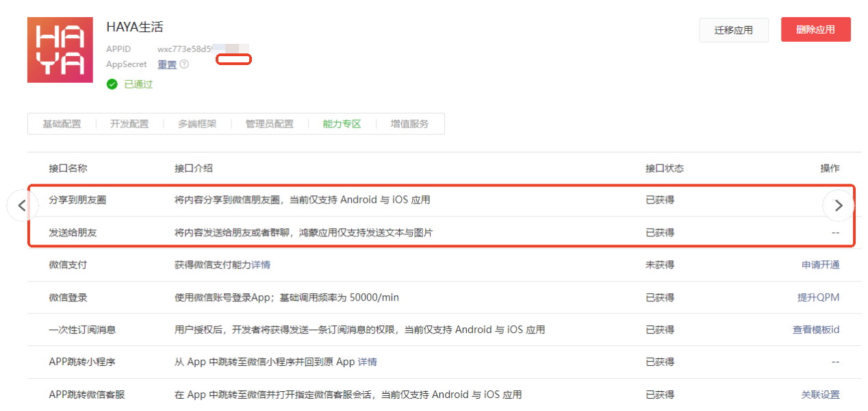Image resolution: width=868 pixels, height=411 pixels.
Task: Click 已获得 status in 发送给朋友 row
Action: pyautogui.click(x=660, y=232)
